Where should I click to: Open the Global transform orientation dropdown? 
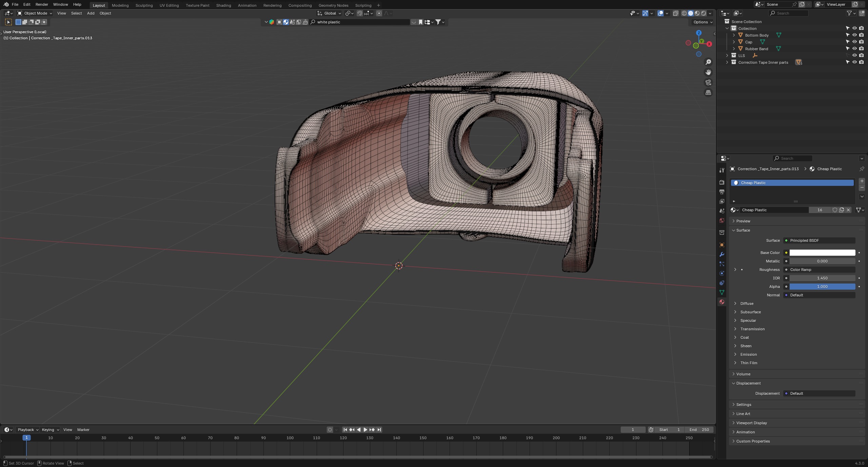click(x=329, y=13)
